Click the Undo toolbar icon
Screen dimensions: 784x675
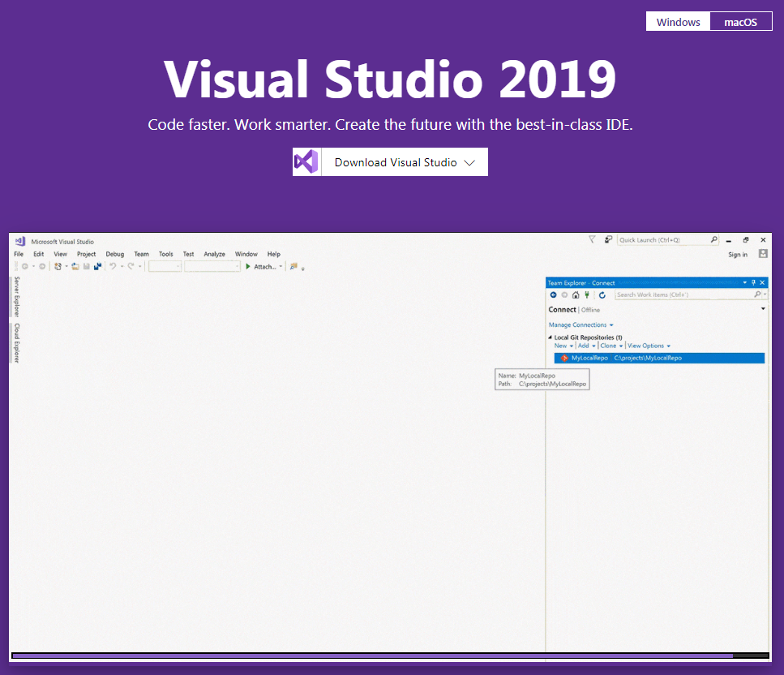point(113,266)
